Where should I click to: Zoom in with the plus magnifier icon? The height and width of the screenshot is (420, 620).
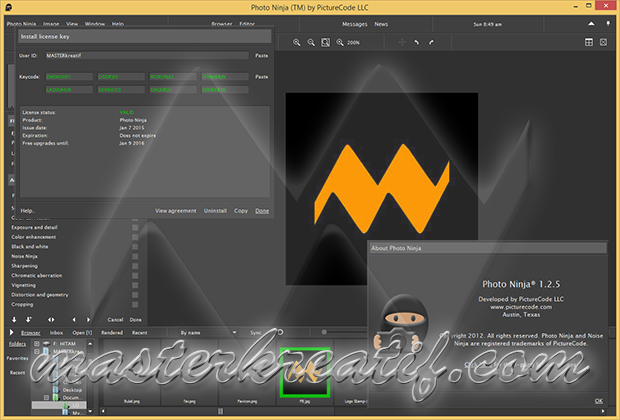click(x=296, y=42)
